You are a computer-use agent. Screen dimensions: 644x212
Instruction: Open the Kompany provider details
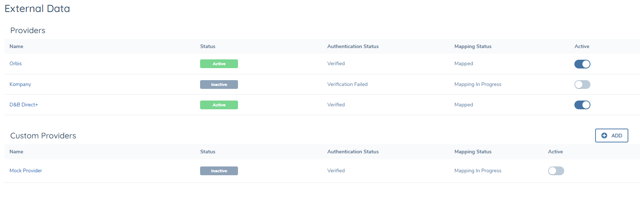pos(20,84)
